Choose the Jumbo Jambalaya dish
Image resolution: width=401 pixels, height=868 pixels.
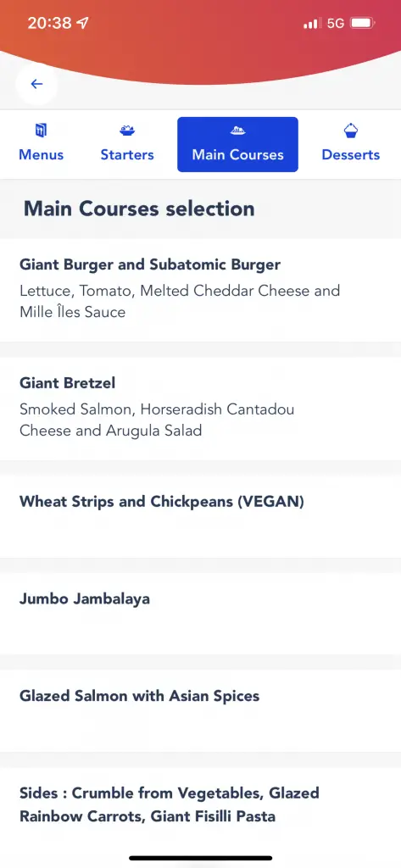[x=200, y=614]
